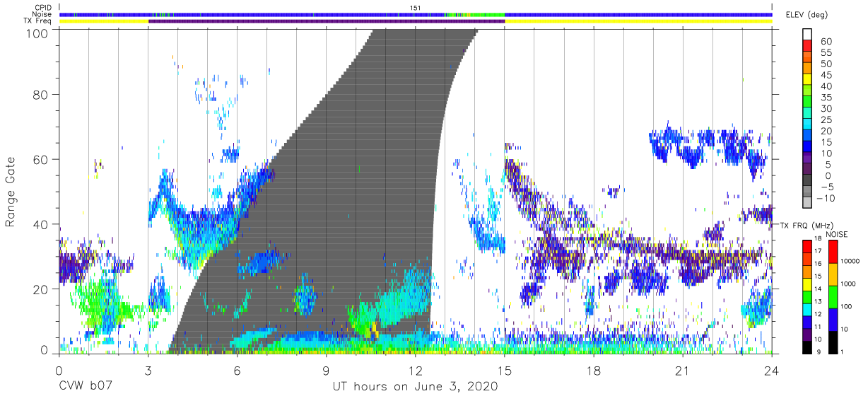Viewport: 868px width, 401px height.
Task: Click the y-axis tick label '80'
Action: 41,95
